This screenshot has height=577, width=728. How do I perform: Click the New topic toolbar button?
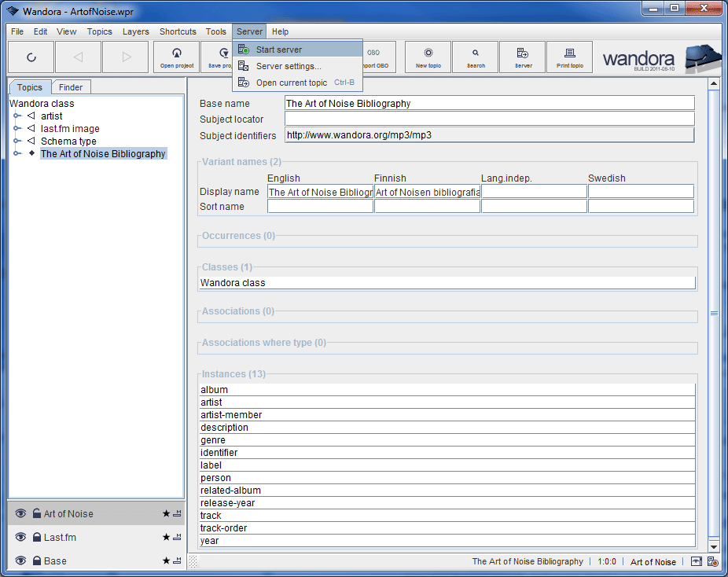(428, 57)
